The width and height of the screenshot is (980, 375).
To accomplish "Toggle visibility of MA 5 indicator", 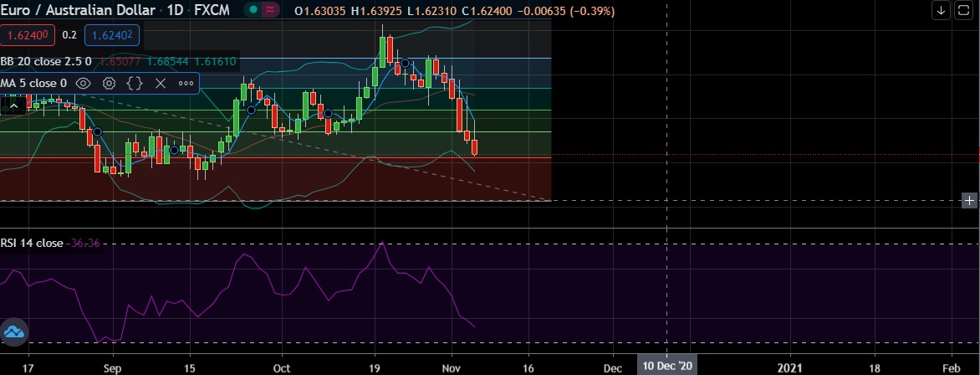I will pos(83,83).
